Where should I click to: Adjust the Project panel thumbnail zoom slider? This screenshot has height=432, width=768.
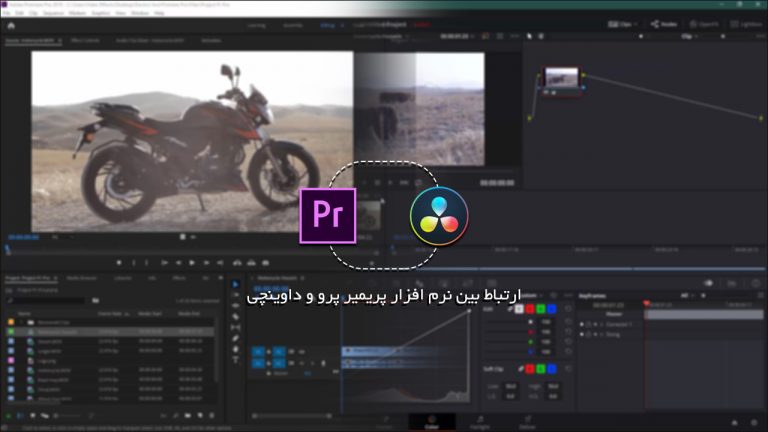tap(68, 416)
